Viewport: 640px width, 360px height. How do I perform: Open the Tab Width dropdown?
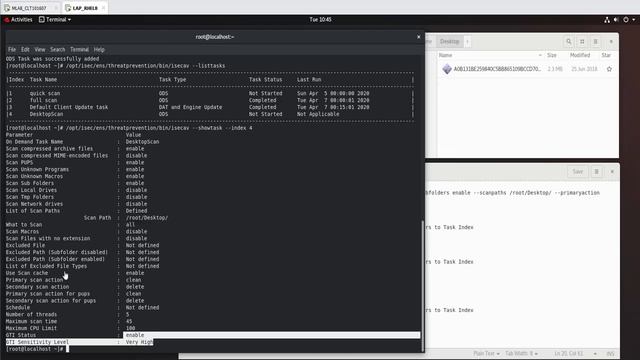pos(521,353)
